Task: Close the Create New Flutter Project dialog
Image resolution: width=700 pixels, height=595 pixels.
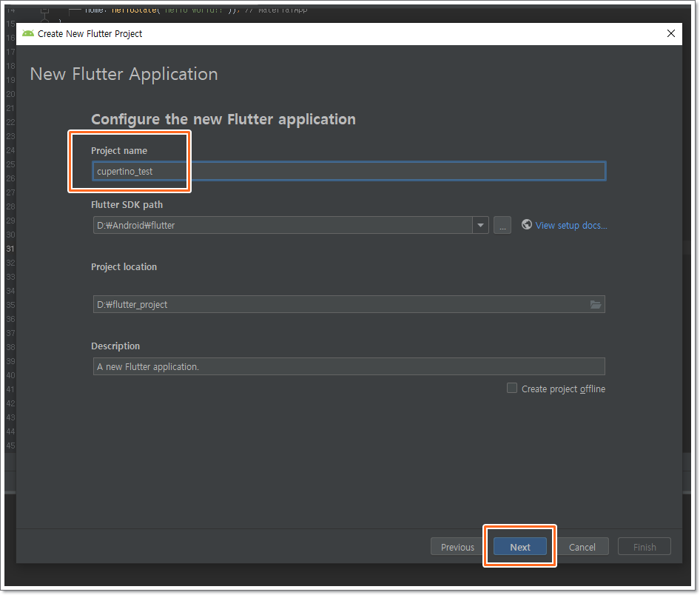Action: (x=670, y=33)
